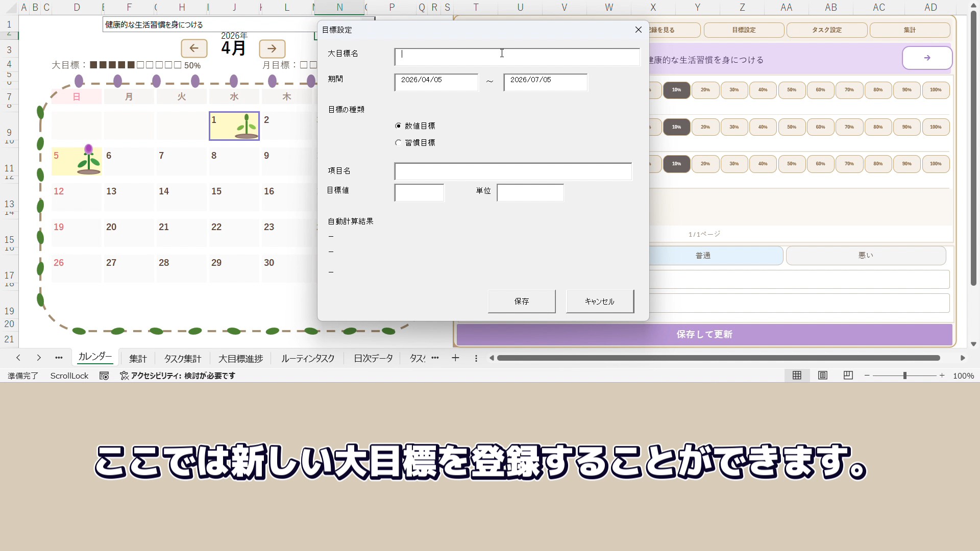Viewport: 980px width, 551px height.
Task: Open the Normal view icon
Action: click(x=797, y=375)
